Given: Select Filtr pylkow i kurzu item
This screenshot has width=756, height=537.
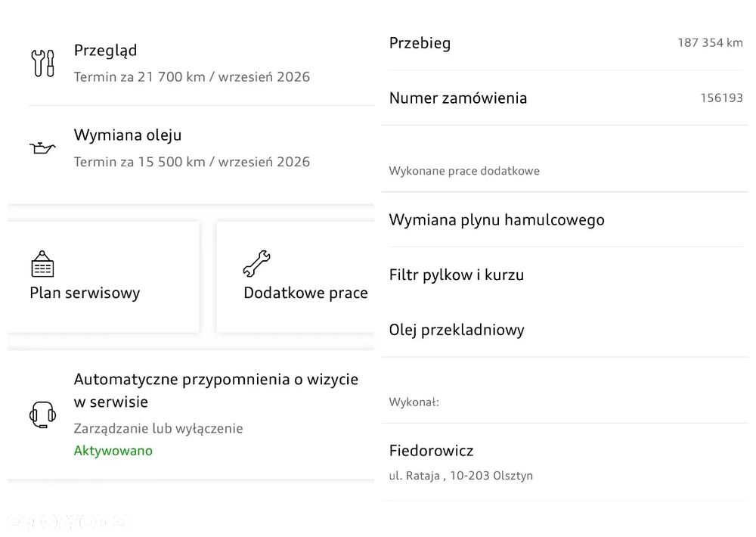Looking at the screenshot, I should (457, 275).
